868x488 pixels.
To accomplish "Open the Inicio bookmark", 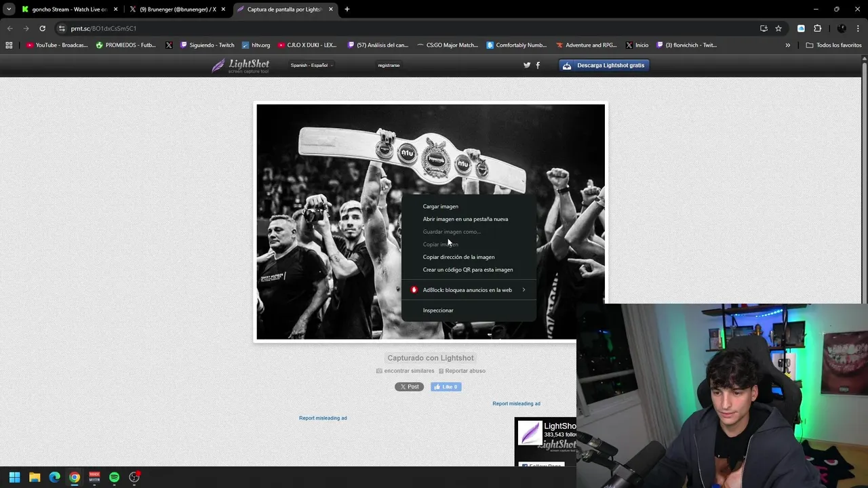I will 637,45.
